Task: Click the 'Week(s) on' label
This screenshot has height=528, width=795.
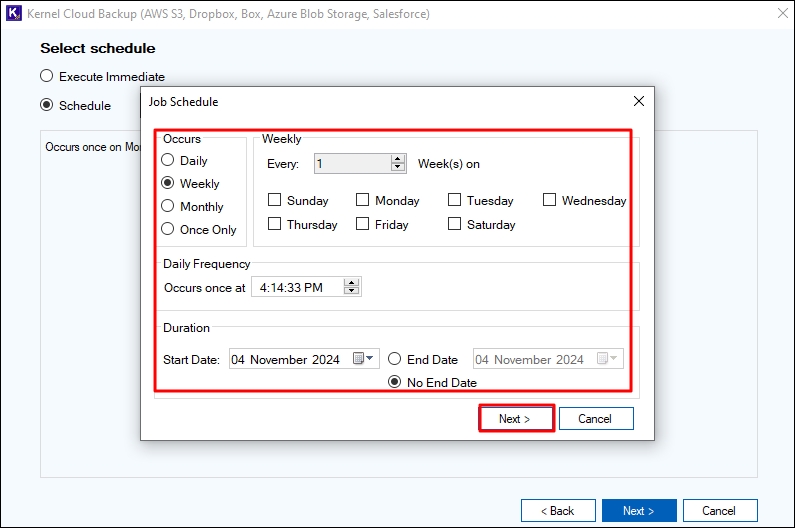Action: 449,164
